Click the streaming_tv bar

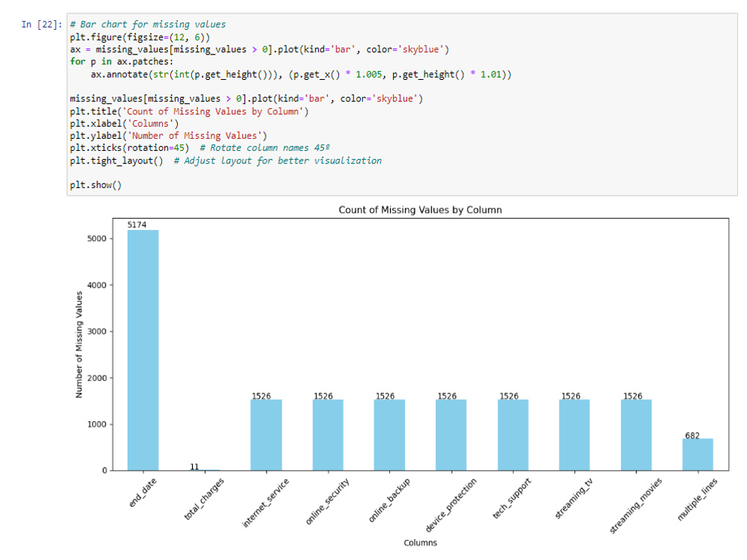(x=574, y=435)
